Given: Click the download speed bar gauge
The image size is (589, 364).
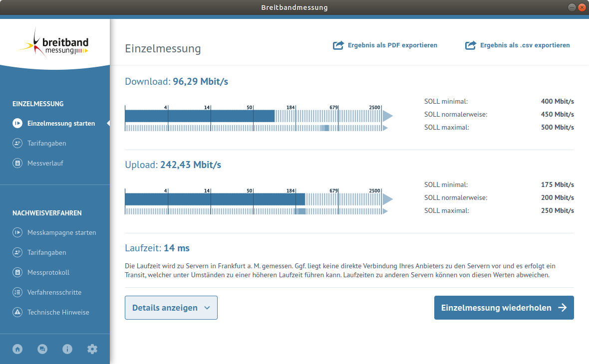Looking at the screenshot, I should [259, 116].
